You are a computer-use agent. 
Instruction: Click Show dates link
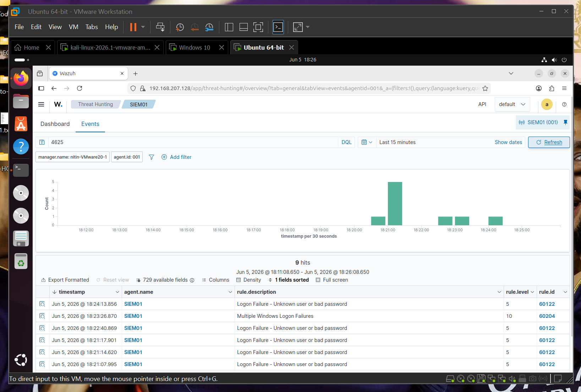point(508,142)
